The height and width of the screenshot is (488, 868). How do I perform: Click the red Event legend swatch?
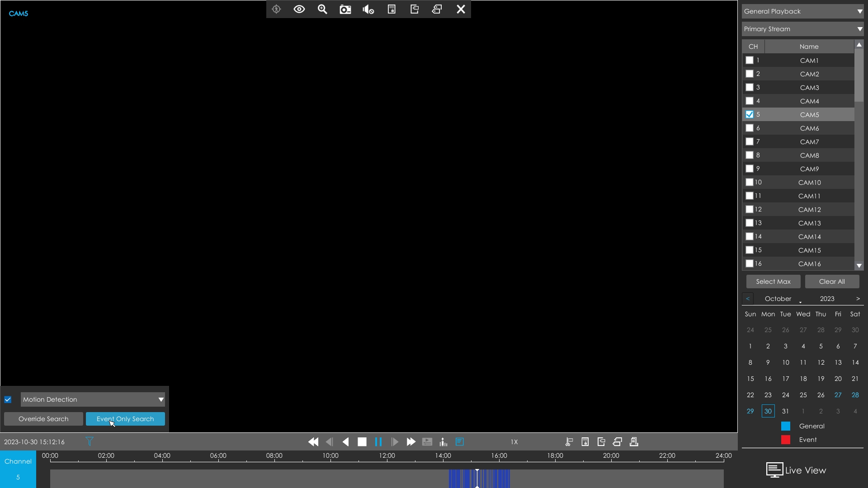coord(786,440)
